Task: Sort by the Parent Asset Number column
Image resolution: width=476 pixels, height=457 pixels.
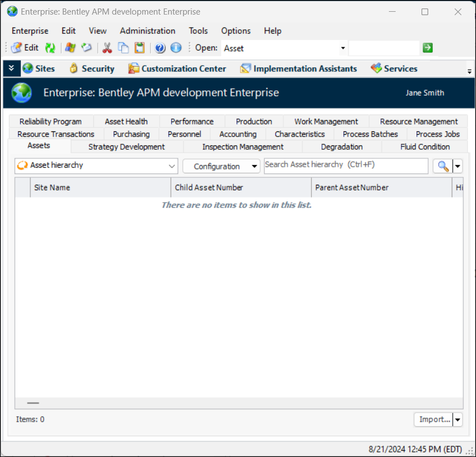Action: 382,188
